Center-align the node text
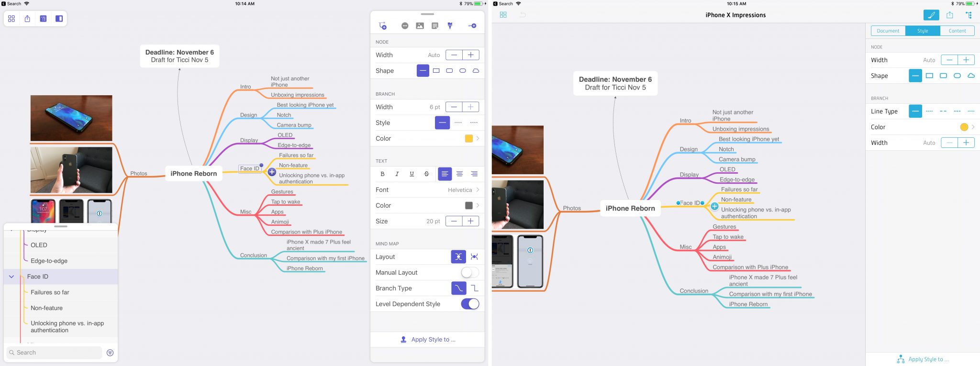 459,174
